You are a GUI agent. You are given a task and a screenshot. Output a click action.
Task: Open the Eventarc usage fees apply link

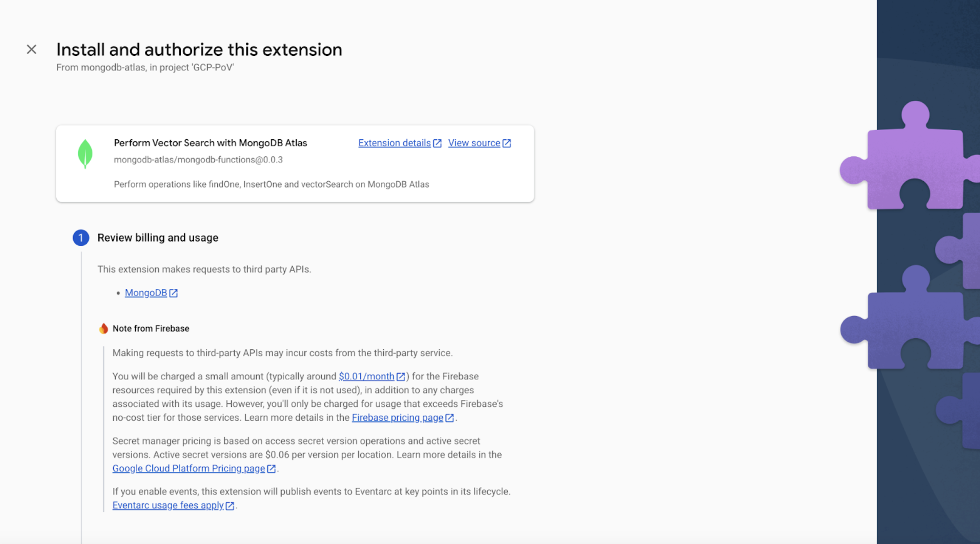tap(168, 505)
